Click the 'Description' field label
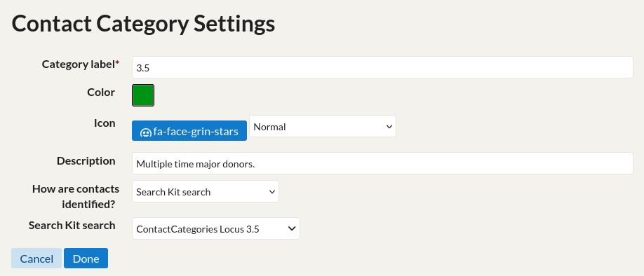The image size is (644, 276). pos(86,160)
